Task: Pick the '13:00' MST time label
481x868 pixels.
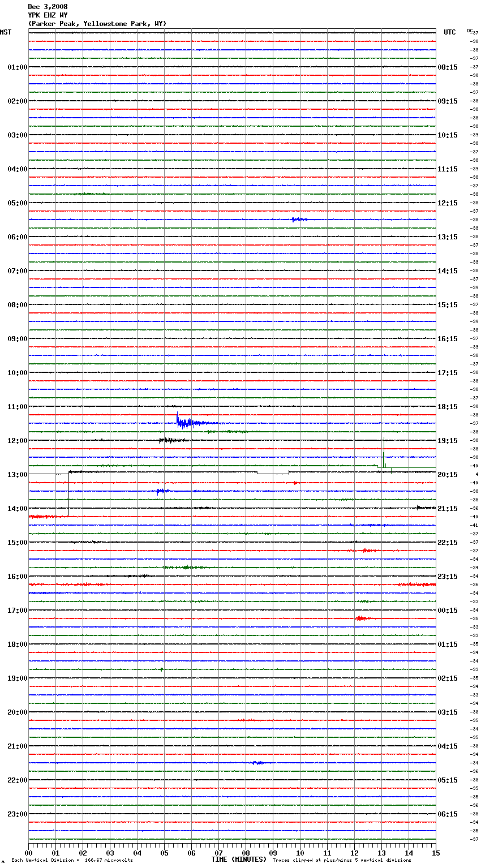Action: [x=17, y=475]
